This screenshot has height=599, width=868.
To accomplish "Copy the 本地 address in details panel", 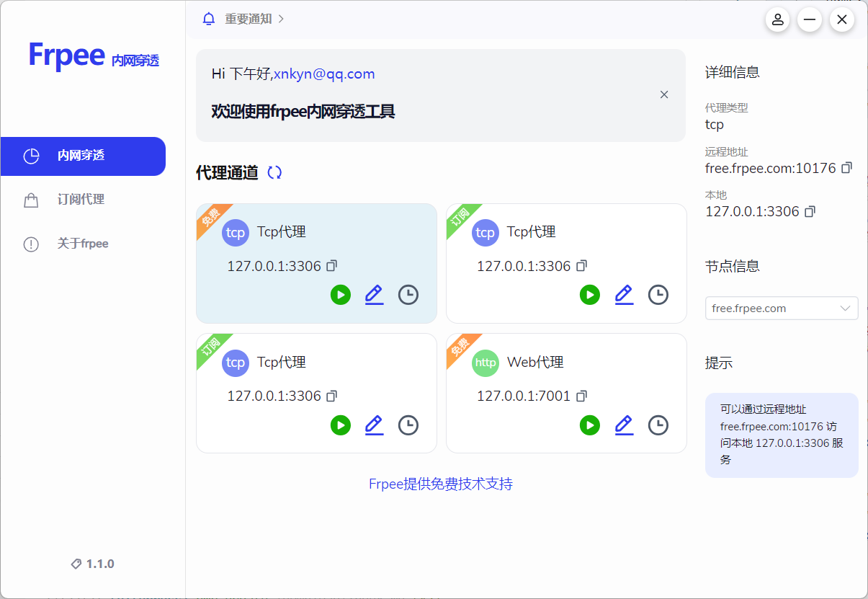I will pyautogui.click(x=810, y=211).
